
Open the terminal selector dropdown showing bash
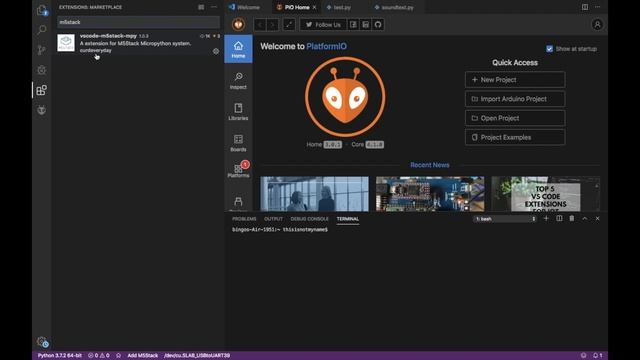pos(505,219)
